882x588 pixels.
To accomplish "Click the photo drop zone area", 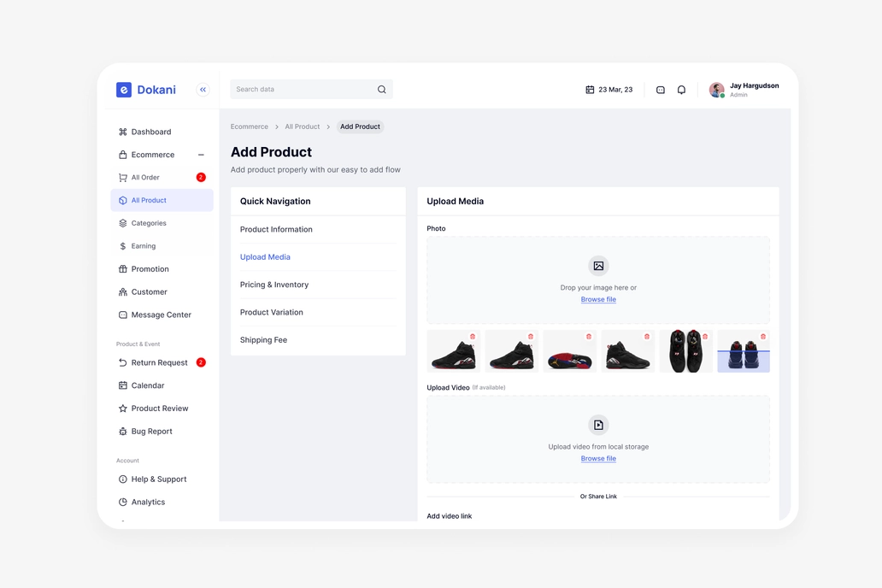I will point(598,280).
